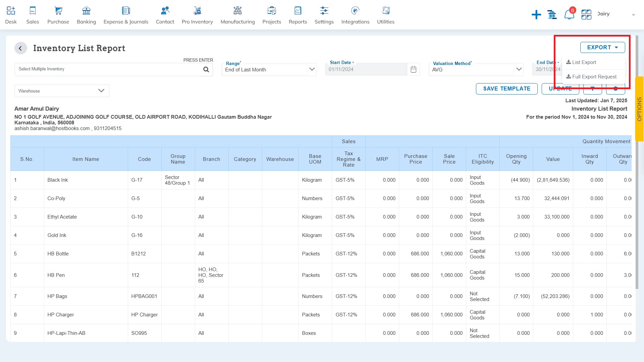Click code cell SO995
This screenshot has width=644, height=362.
[x=144, y=333]
